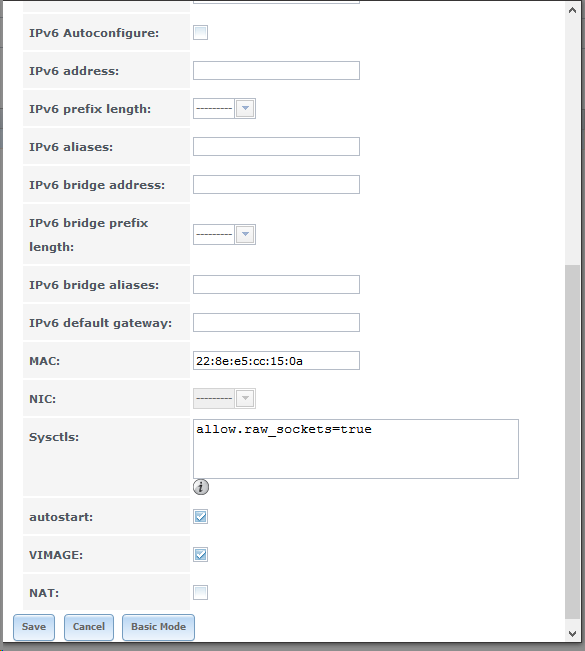Click the Sysctls info icon
The image size is (585, 651).
point(201,487)
